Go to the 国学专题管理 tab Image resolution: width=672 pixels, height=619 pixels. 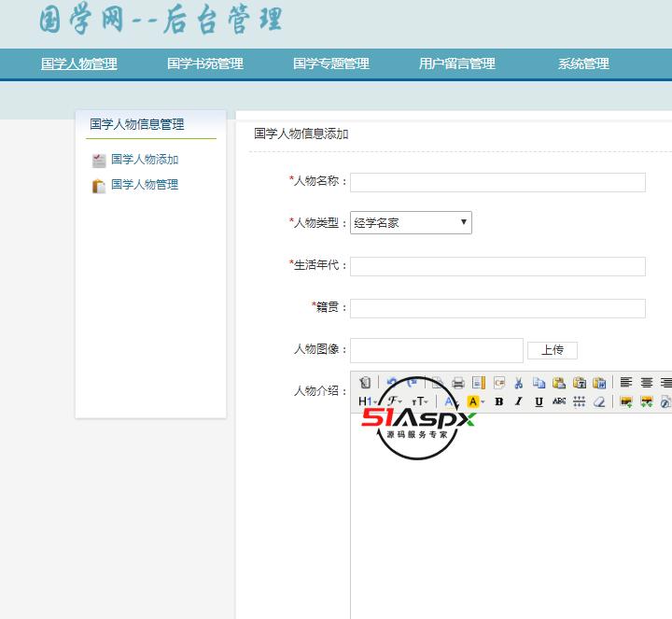331,63
